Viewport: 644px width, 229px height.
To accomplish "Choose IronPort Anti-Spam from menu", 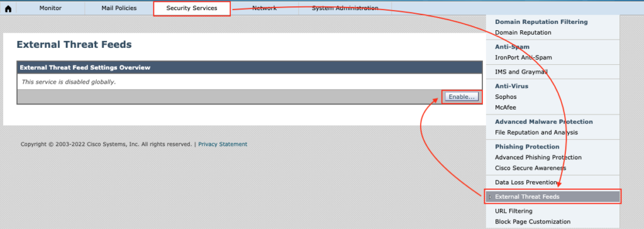I will (523, 57).
